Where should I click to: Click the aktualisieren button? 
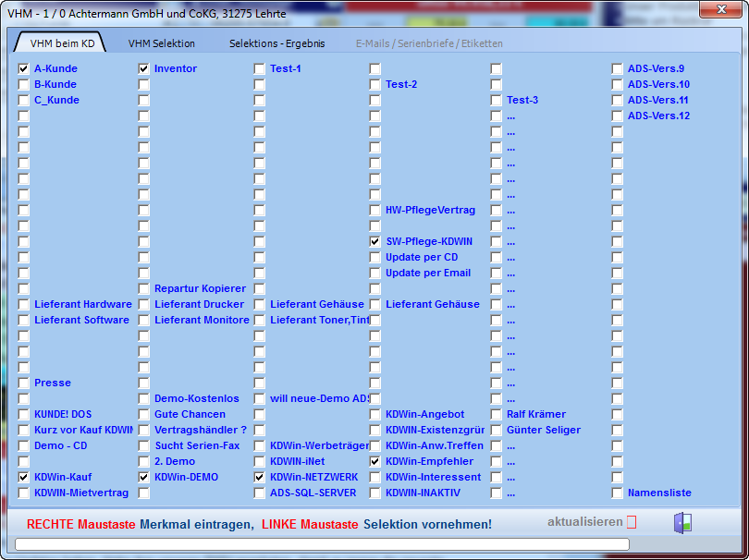[x=592, y=522]
